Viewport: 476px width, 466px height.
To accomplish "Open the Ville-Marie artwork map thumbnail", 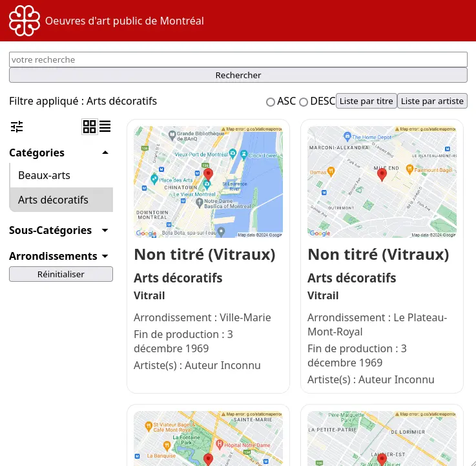I will tap(208, 182).
